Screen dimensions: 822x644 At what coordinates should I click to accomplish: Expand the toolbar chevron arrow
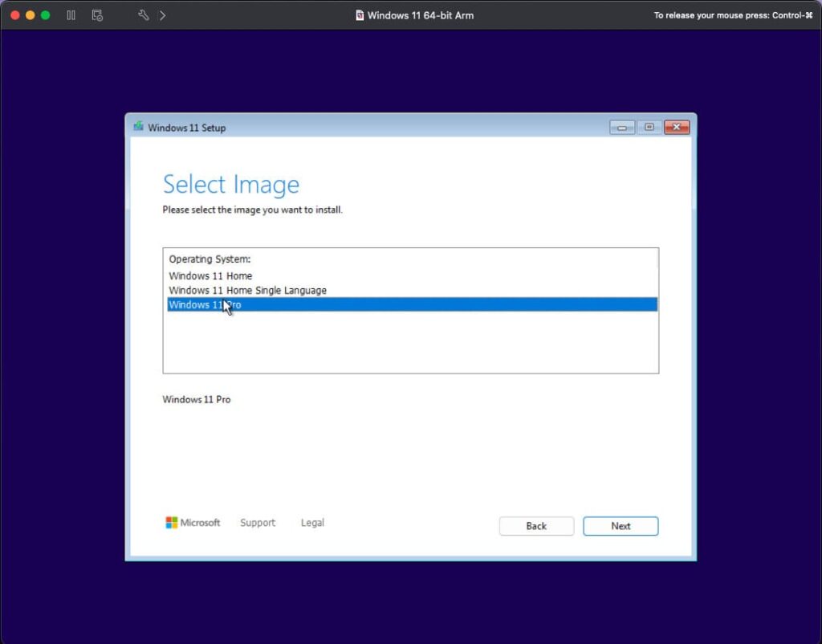(163, 15)
